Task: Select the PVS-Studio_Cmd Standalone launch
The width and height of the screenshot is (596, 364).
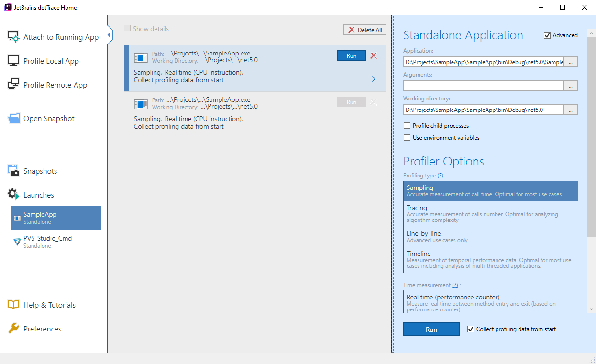Action: tap(56, 242)
